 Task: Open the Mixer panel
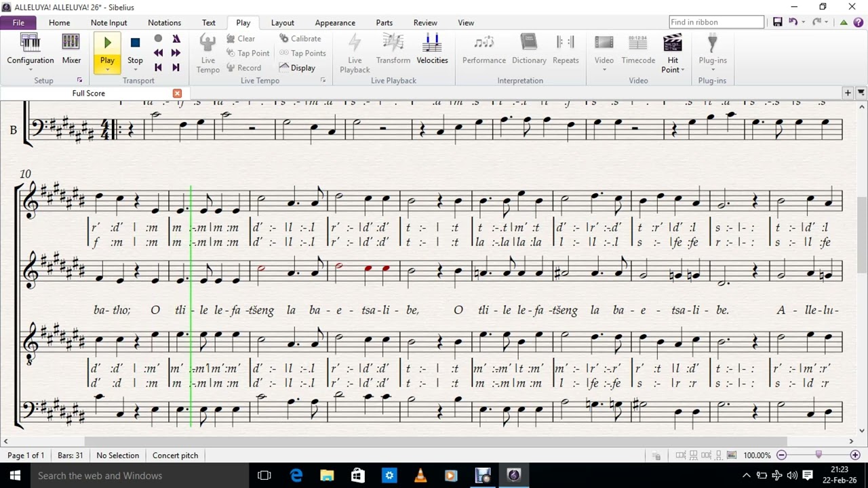click(71, 49)
